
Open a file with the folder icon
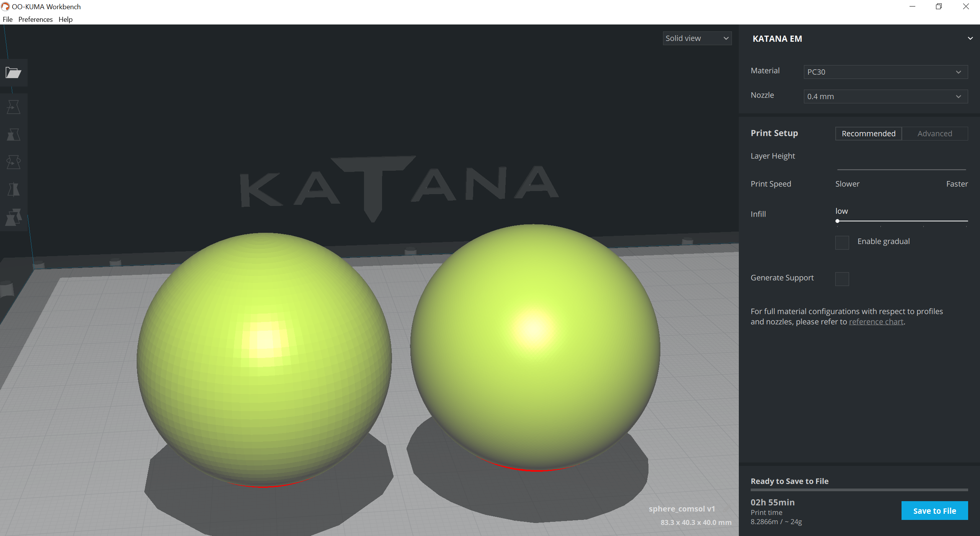tap(13, 72)
